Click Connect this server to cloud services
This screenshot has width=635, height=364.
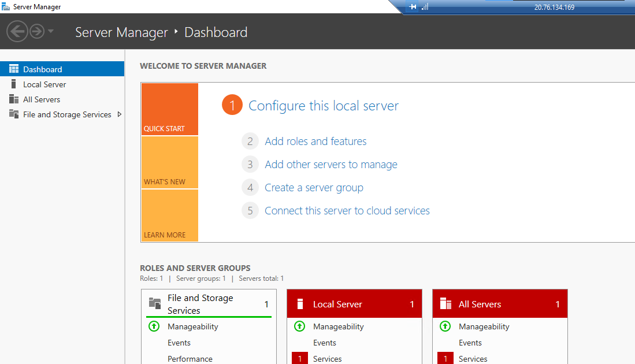(347, 210)
